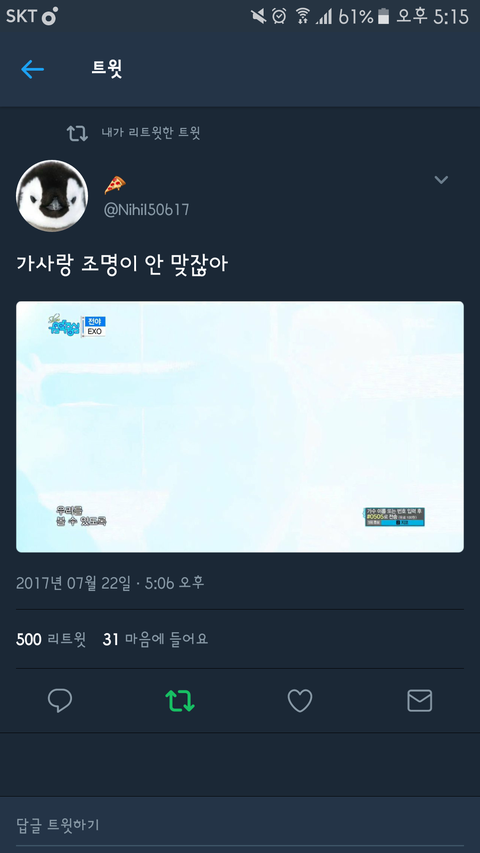The width and height of the screenshot is (480, 853).
Task: Open the reply speech bubble icon
Action: (x=60, y=700)
